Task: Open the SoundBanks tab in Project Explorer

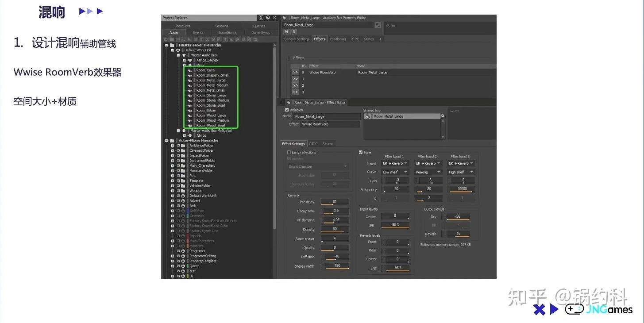Action: point(228,32)
